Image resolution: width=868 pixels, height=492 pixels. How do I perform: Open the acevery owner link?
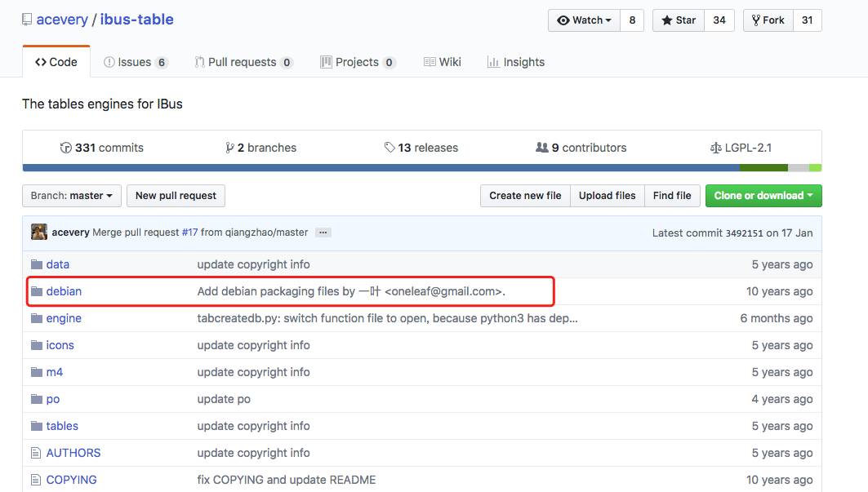tap(62, 20)
